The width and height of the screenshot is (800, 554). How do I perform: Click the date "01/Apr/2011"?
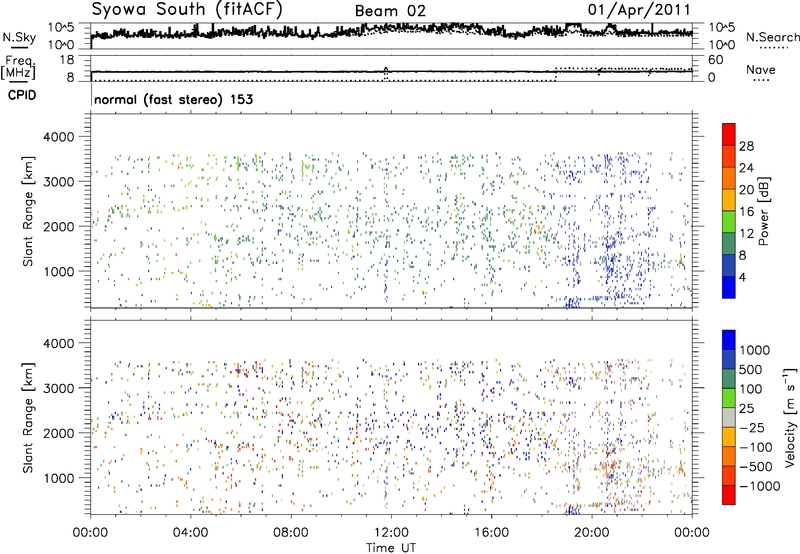coord(639,9)
